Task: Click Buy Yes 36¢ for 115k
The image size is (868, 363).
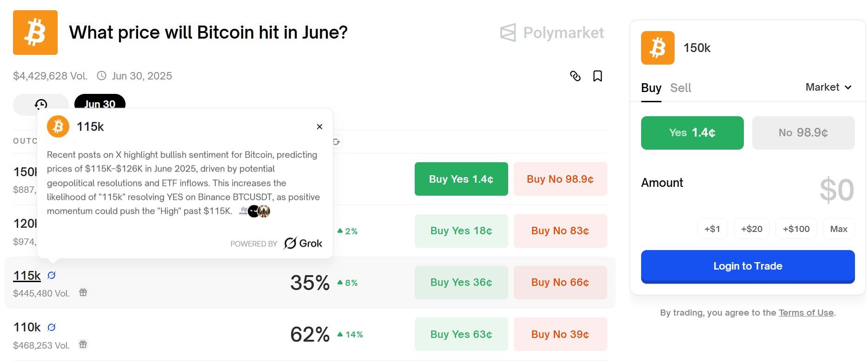Action: point(461,283)
